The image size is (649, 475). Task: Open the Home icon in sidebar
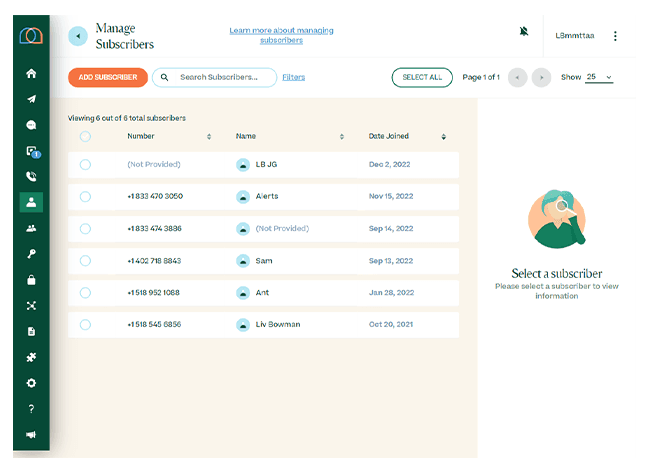pyautogui.click(x=31, y=74)
